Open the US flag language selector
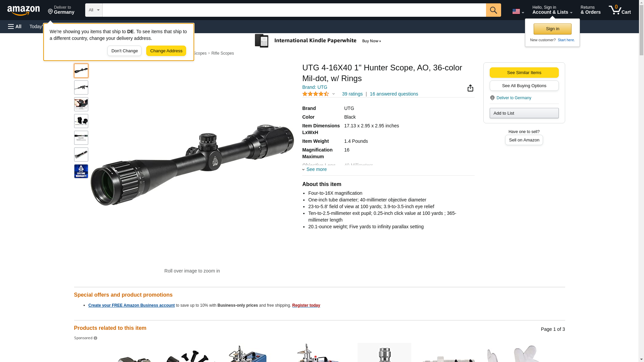Image resolution: width=644 pixels, height=362 pixels. [x=518, y=11]
